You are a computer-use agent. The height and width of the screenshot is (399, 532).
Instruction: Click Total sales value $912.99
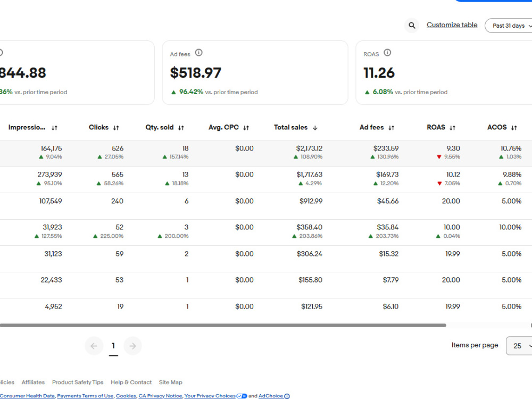coord(311,201)
